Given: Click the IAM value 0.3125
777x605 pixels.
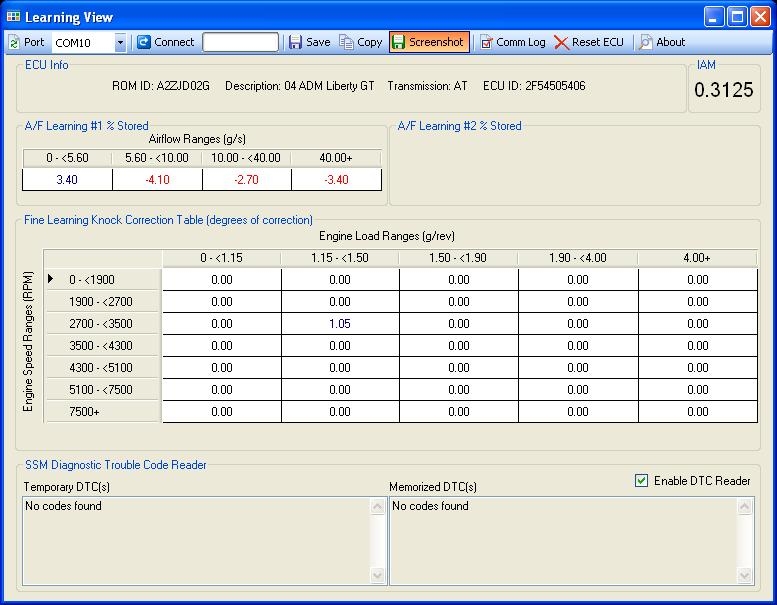Looking at the screenshot, I should pos(723,90).
